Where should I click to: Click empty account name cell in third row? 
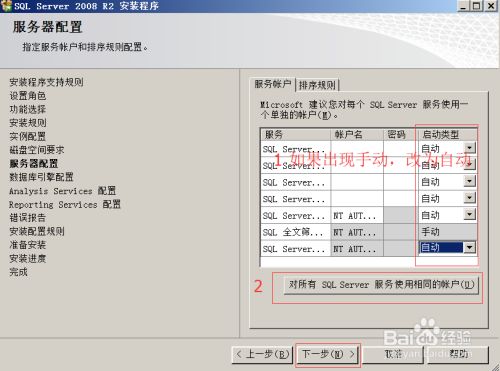pyautogui.click(x=357, y=182)
